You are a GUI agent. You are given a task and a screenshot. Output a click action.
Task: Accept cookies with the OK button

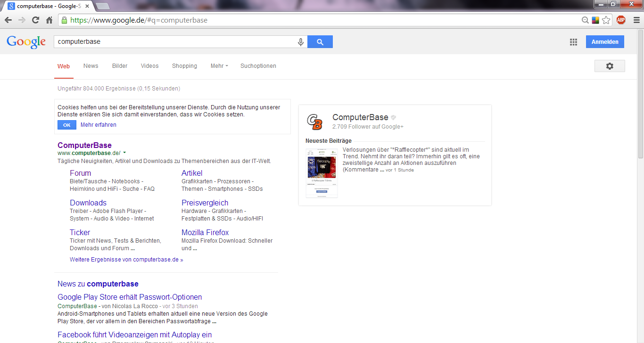tap(66, 125)
